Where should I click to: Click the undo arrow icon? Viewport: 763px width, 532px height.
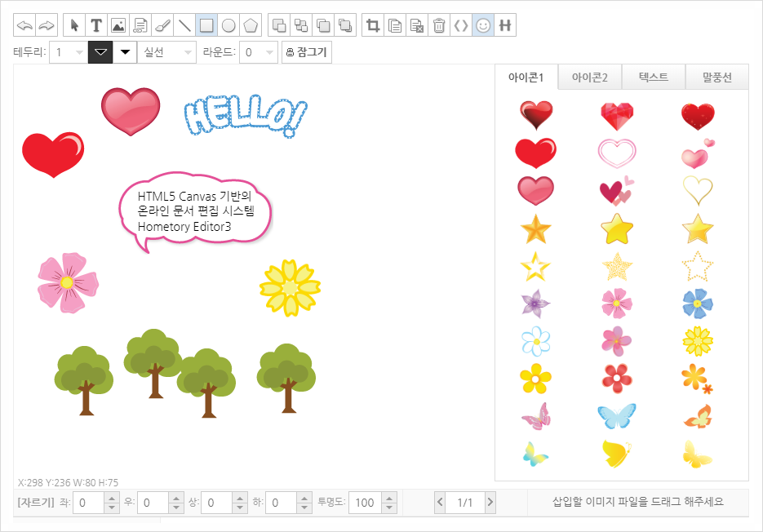(x=24, y=25)
